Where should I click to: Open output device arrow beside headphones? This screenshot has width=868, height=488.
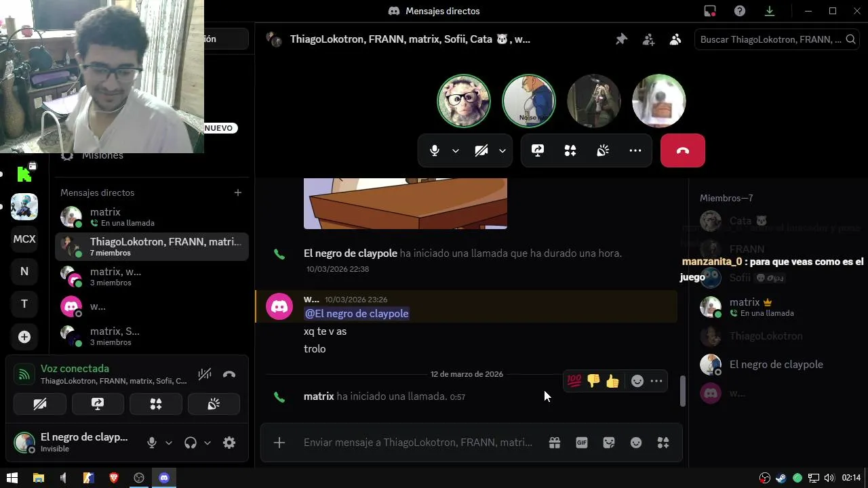tap(208, 443)
